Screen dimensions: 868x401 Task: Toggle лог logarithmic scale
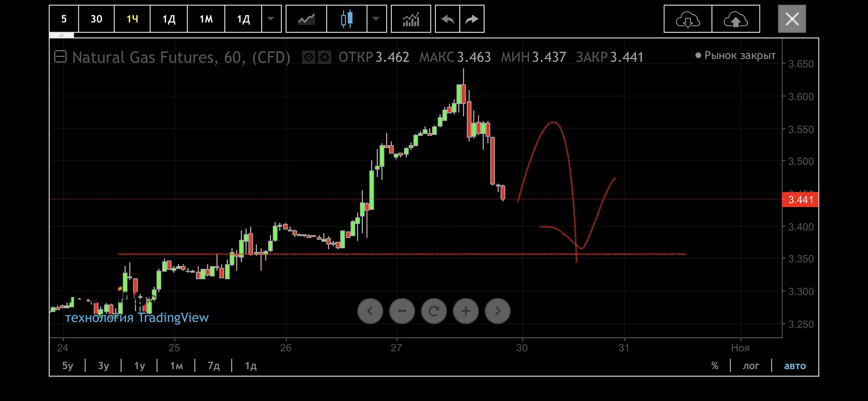[x=751, y=366]
